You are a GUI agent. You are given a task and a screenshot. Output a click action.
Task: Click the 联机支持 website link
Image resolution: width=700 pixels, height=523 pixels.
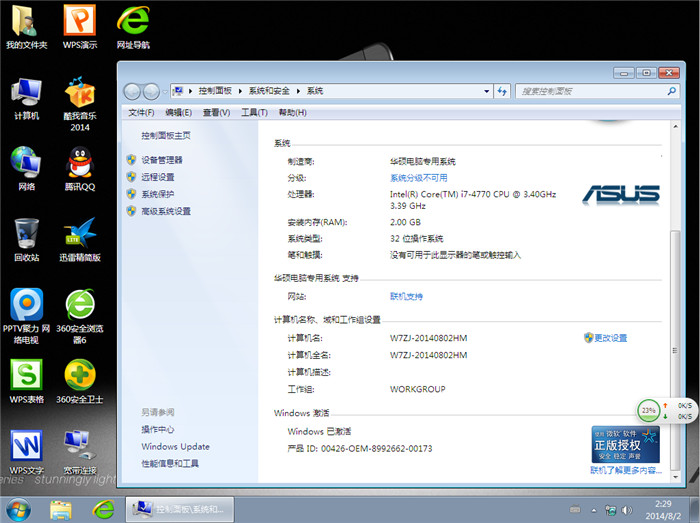click(x=406, y=296)
